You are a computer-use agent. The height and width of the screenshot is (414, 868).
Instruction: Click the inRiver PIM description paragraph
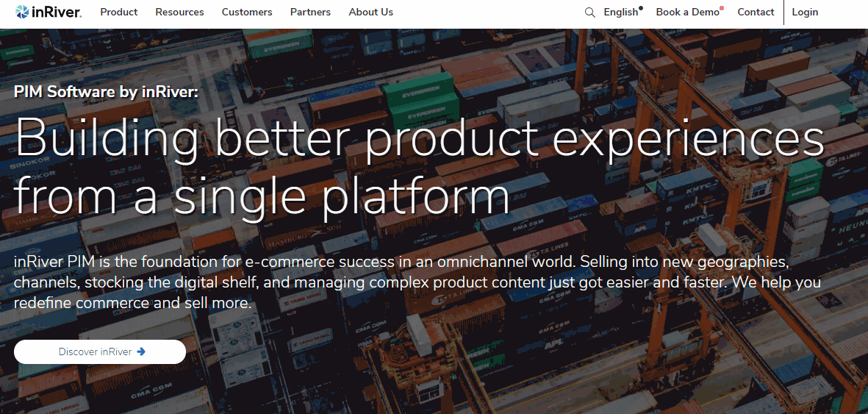click(417, 282)
